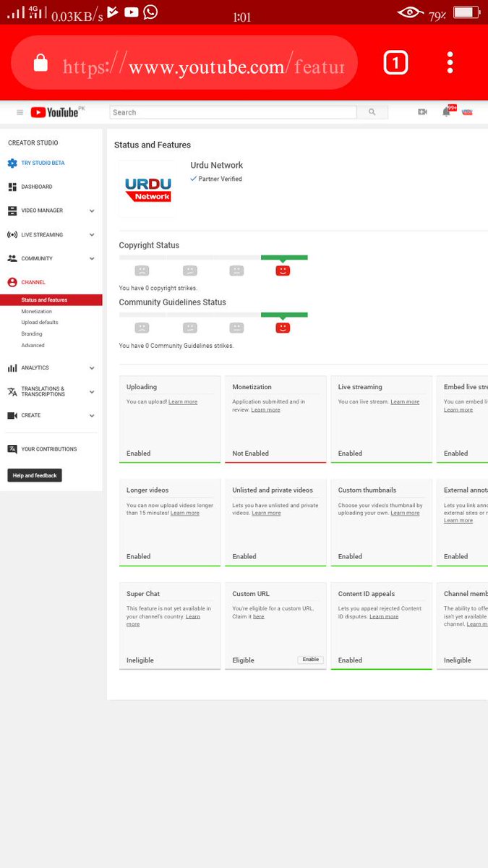488x868 pixels.
Task: Expand Translations & Transcriptions section
Action: [x=92, y=392]
